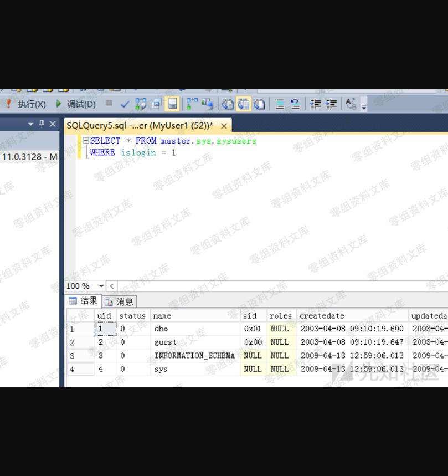Comment out the selected lines icon
This screenshot has width=448, height=476.
pos(280,104)
